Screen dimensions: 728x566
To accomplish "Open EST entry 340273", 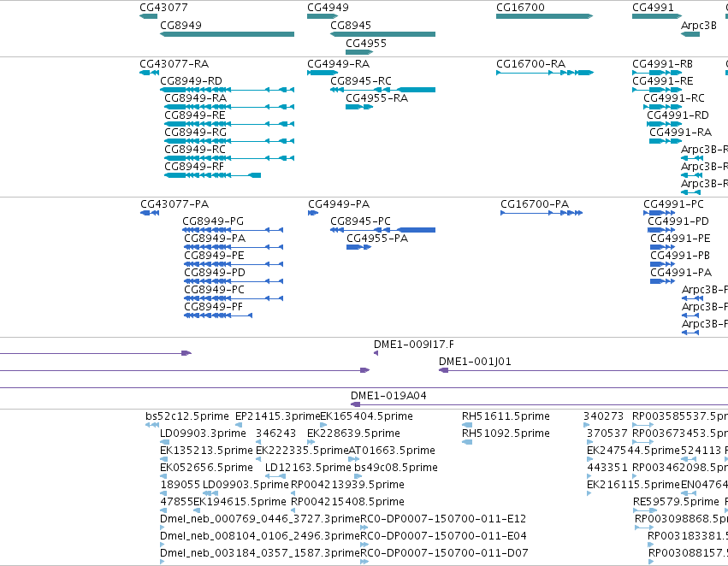I will pos(604,416).
